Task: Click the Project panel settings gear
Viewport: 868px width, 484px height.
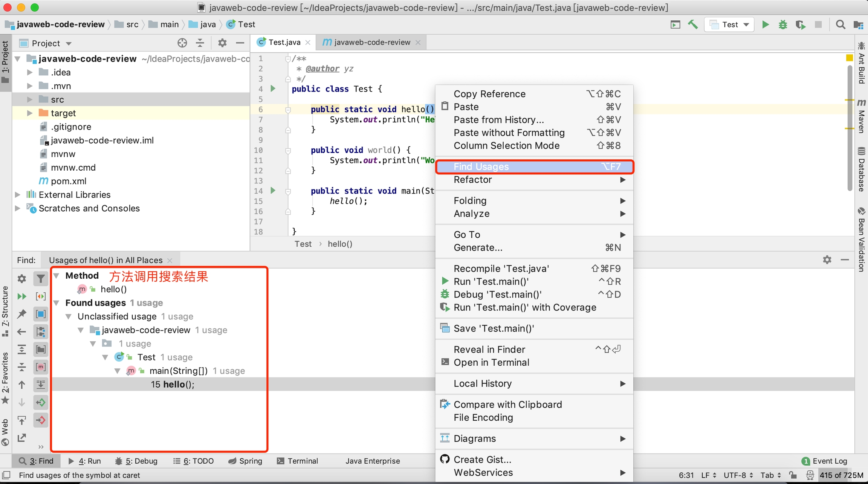Action: [222, 43]
